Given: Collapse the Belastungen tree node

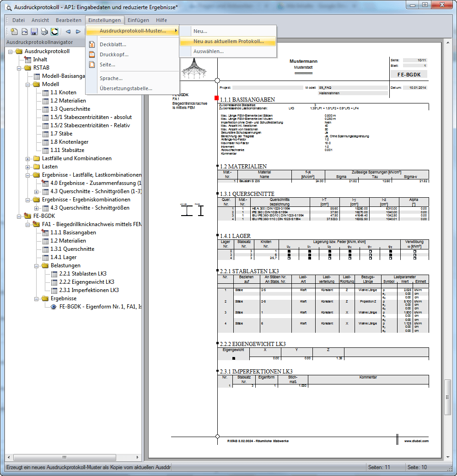Looking at the screenshot, I should coord(37,266).
